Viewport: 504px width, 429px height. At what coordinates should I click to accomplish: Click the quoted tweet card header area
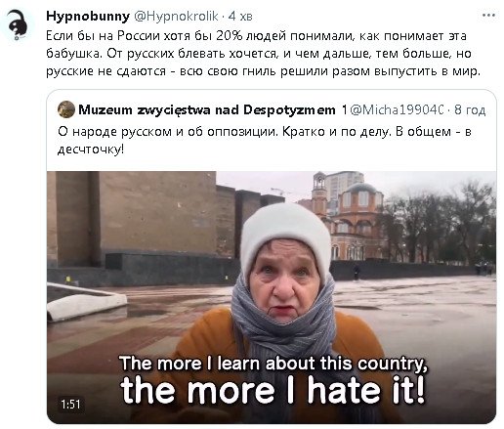pyautogui.click(x=272, y=109)
